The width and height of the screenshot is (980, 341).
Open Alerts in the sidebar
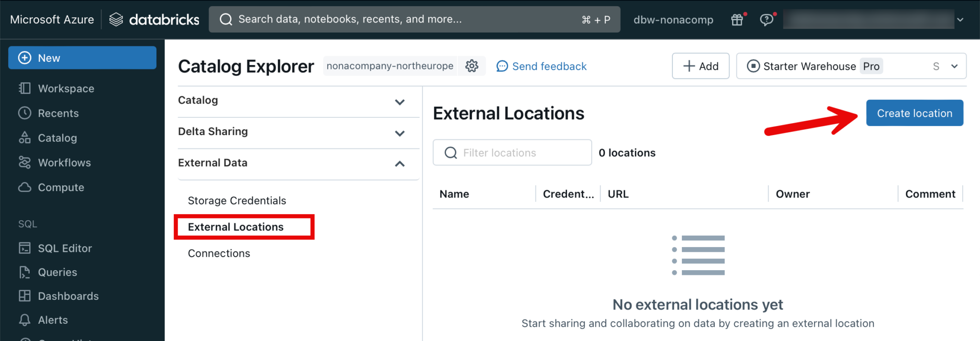point(53,320)
